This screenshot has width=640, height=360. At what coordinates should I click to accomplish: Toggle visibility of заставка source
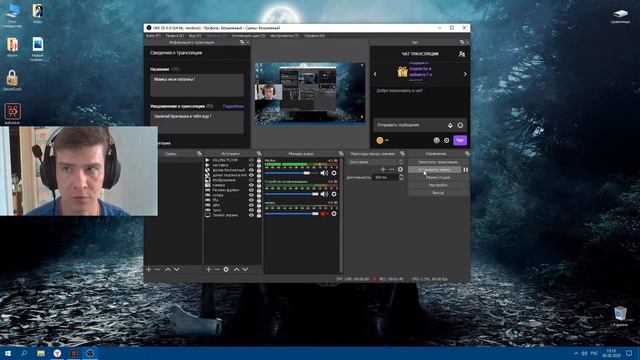(251, 165)
